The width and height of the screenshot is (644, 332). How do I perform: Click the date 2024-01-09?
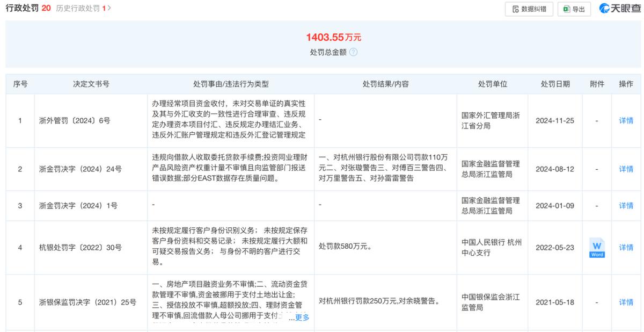[555, 206]
